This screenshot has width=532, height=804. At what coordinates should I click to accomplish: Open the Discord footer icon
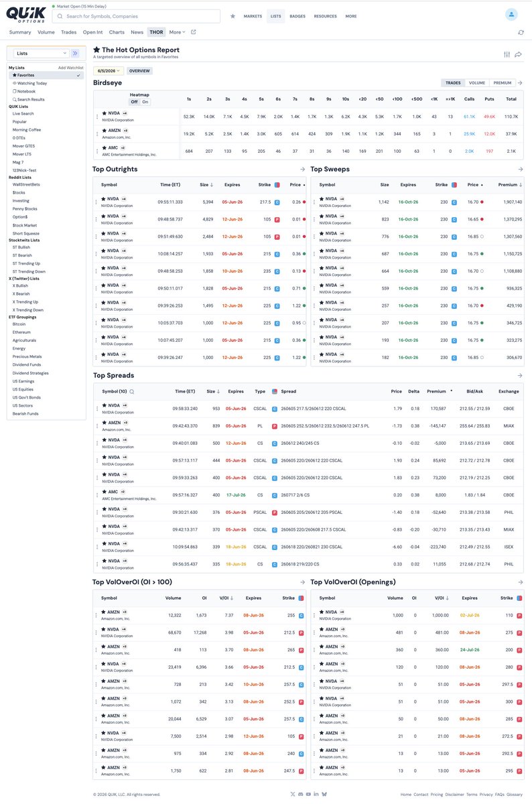(x=300, y=794)
